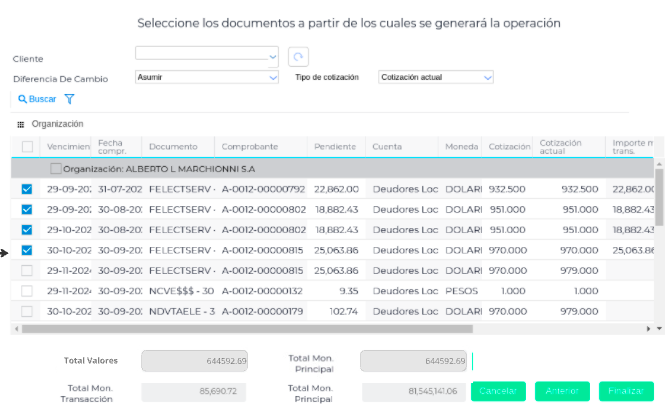This screenshot has width=665, height=410.
Task: Uncheck the 29-10 row A-0012-00000802 checkbox
Action: pyautogui.click(x=27, y=230)
